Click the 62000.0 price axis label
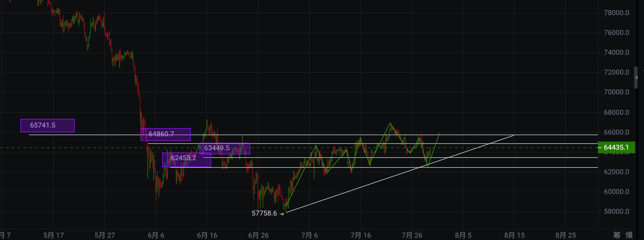The image size is (644, 240). coord(616,172)
